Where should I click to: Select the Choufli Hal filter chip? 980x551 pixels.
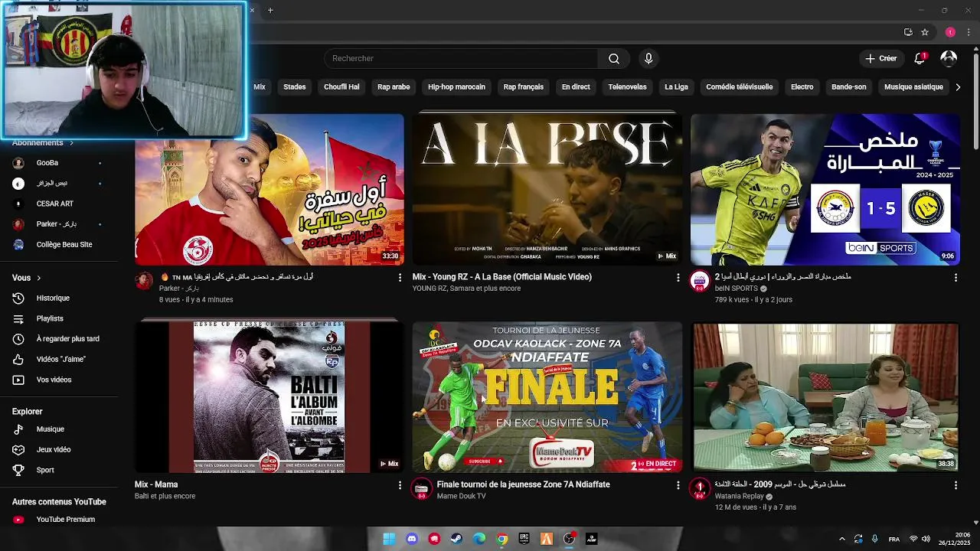click(x=341, y=87)
